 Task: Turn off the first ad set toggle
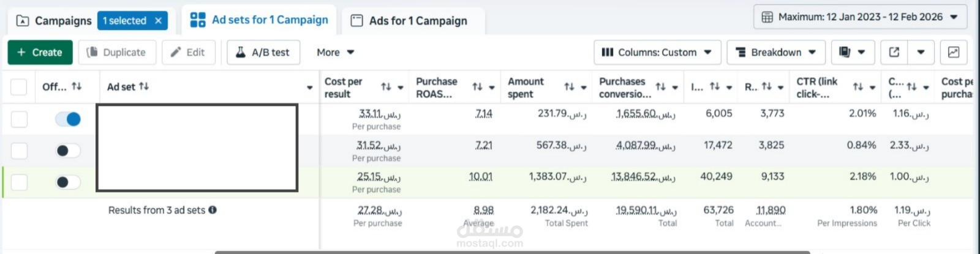(x=68, y=119)
